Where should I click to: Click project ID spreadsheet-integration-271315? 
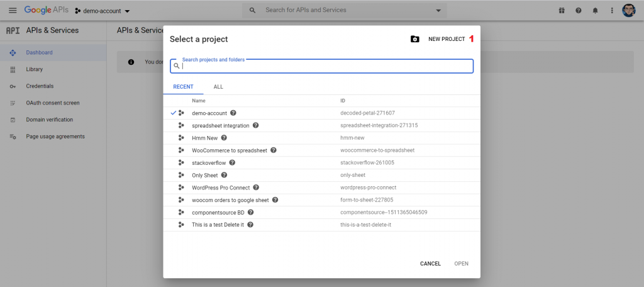point(379,125)
